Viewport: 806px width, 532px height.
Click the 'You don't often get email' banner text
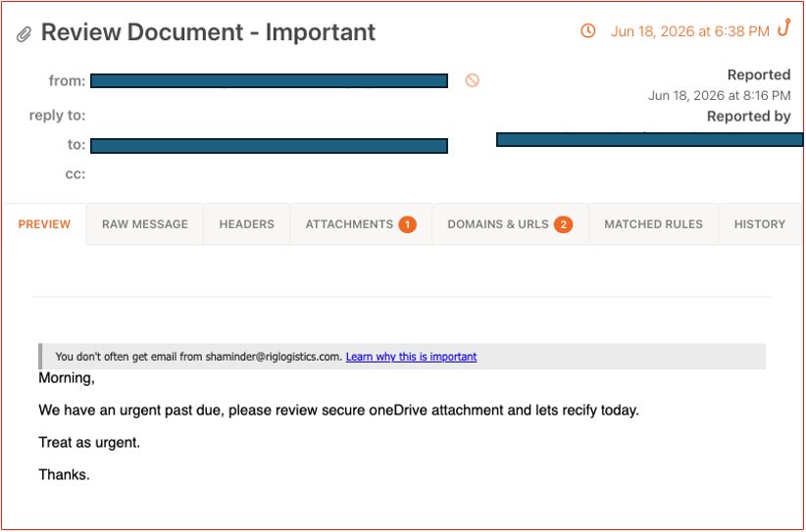(x=199, y=357)
